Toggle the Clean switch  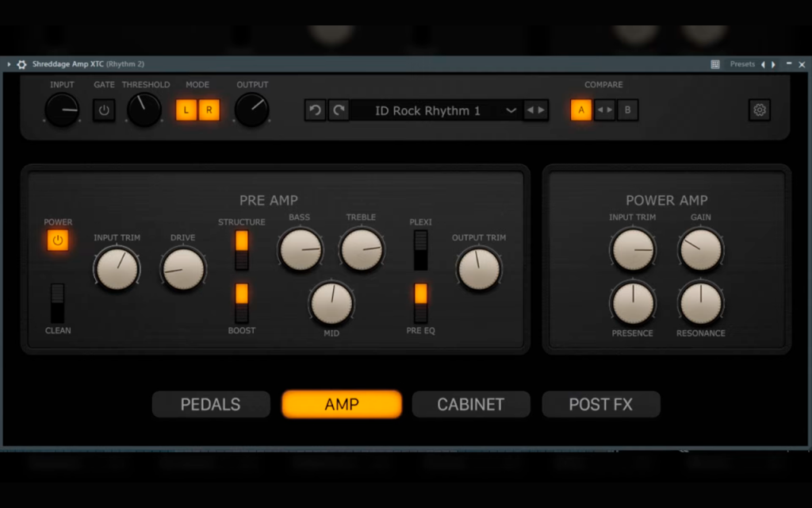coord(57,303)
